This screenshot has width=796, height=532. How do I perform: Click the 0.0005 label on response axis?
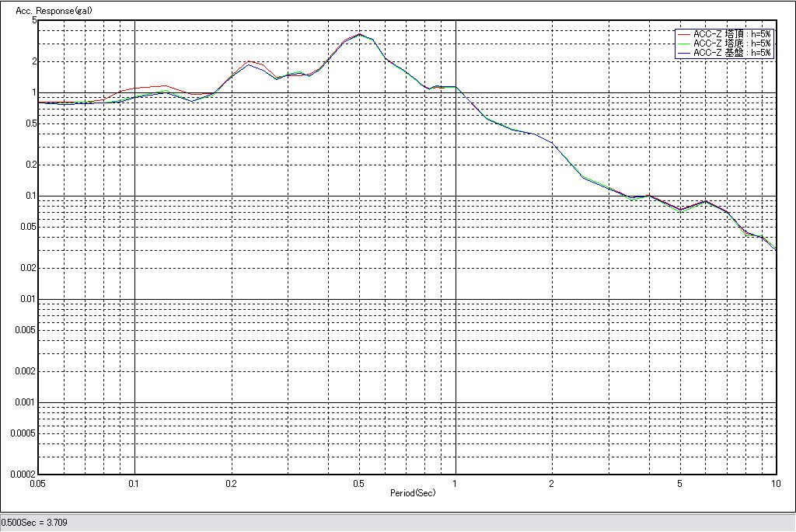click(24, 433)
